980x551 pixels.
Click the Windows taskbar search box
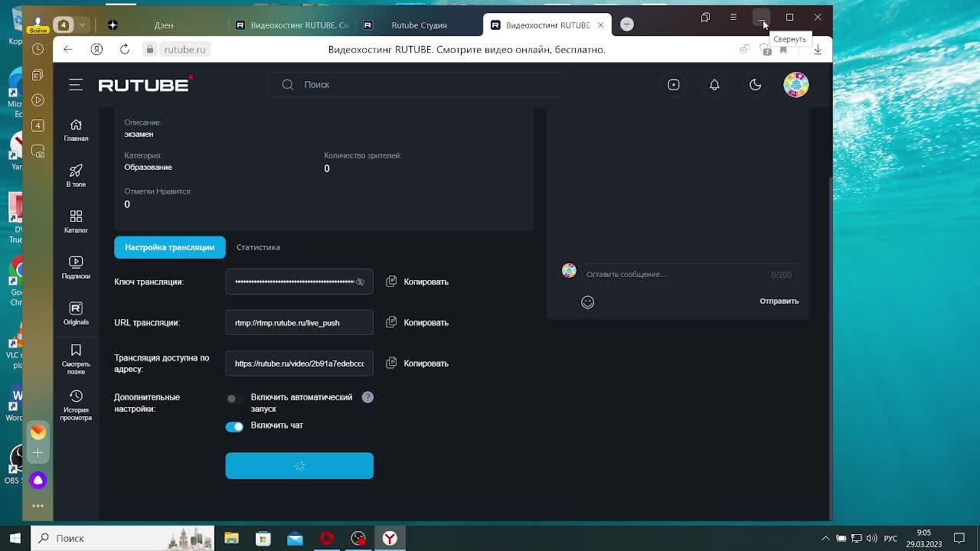tap(123, 538)
